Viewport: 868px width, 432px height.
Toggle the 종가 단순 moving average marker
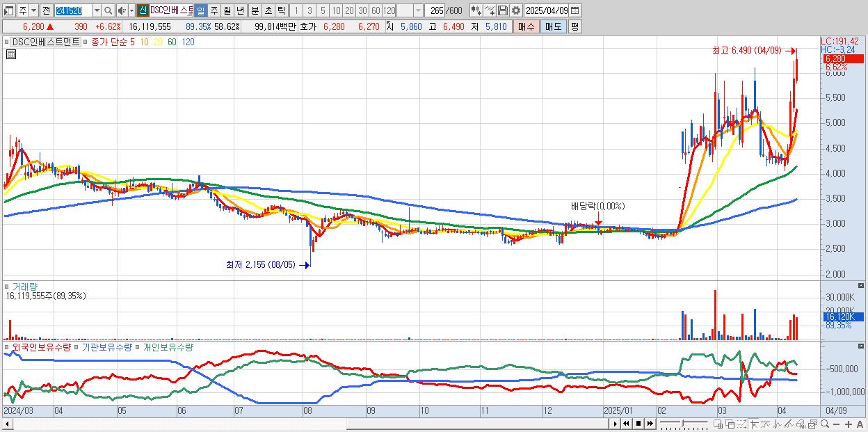86,42
